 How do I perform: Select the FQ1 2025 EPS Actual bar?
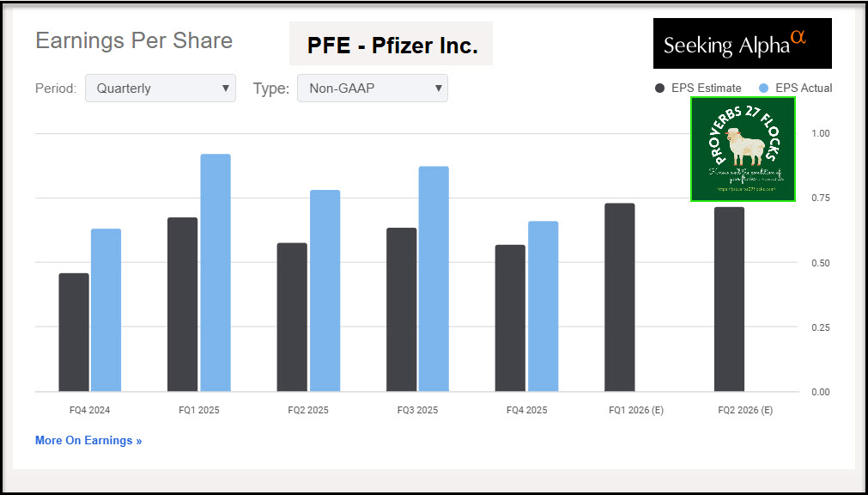215,273
